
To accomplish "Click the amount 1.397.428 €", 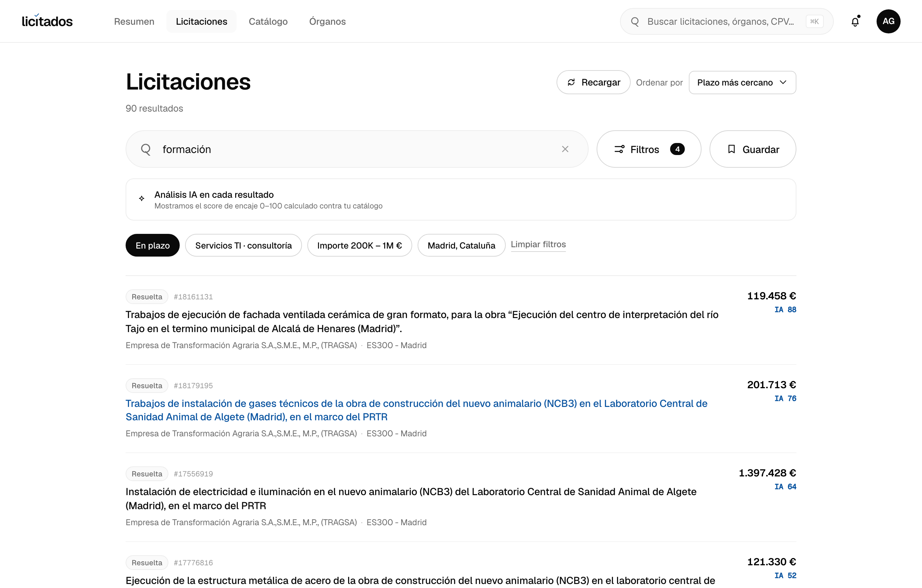I will (x=767, y=473).
